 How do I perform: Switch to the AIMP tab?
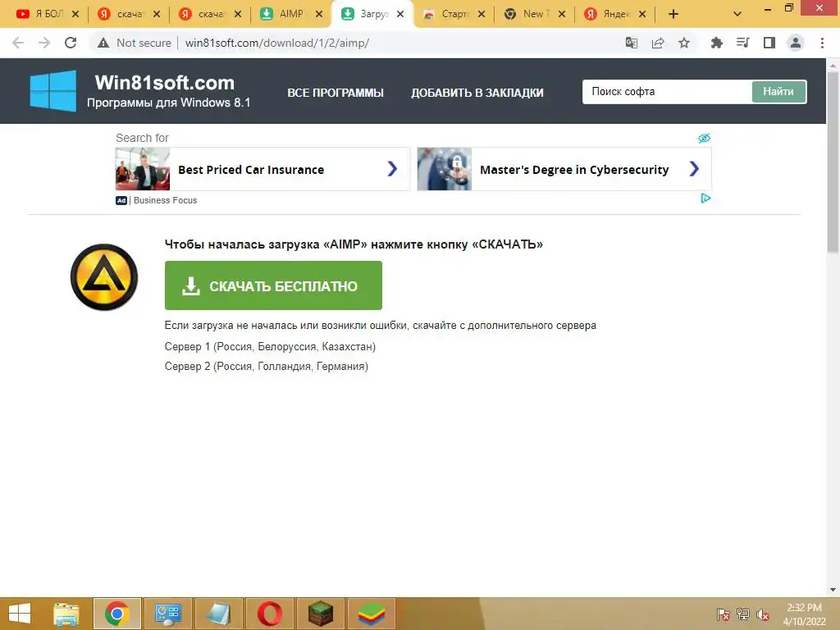click(x=291, y=14)
